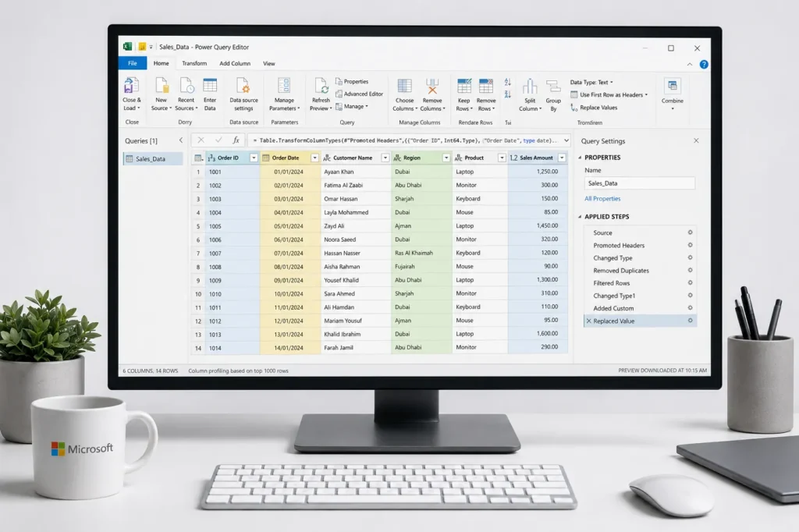799x532 pixels.
Task: Click Remove Columns icon
Action: click(432, 86)
